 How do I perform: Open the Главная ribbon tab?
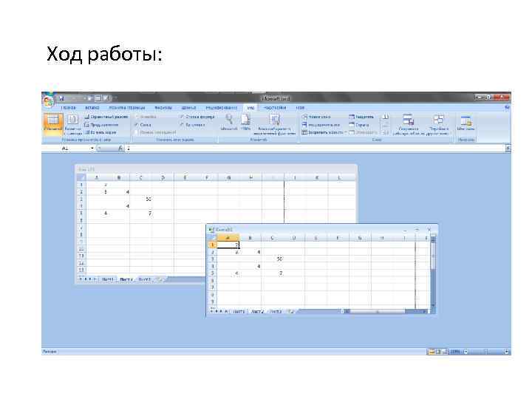coord(69,108)
